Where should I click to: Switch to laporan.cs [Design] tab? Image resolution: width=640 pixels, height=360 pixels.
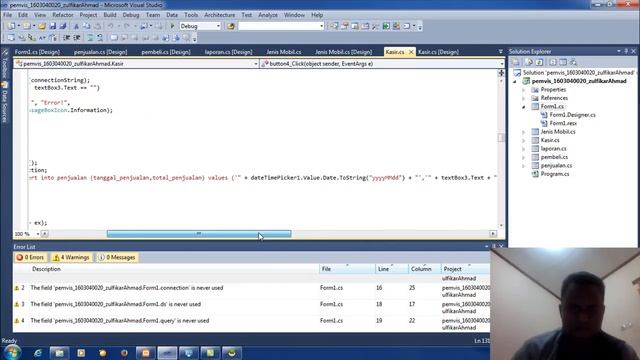point(229,52)
